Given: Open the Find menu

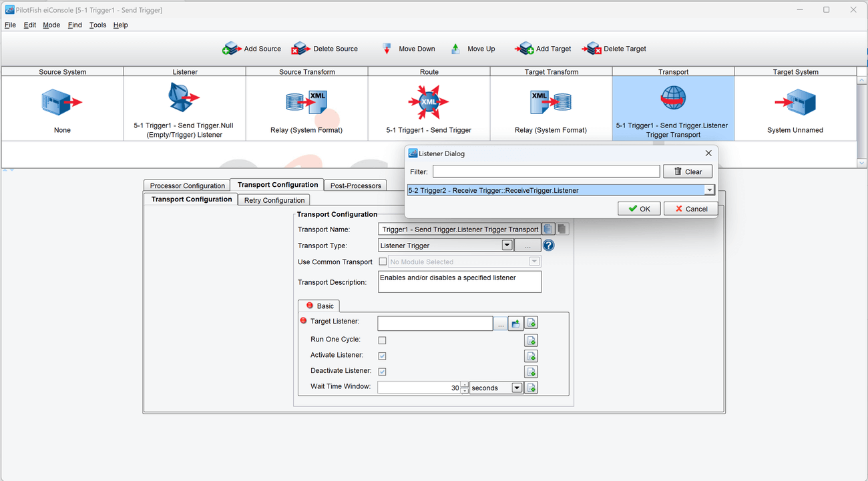Looking at the screenshot, I should point(75,25).
